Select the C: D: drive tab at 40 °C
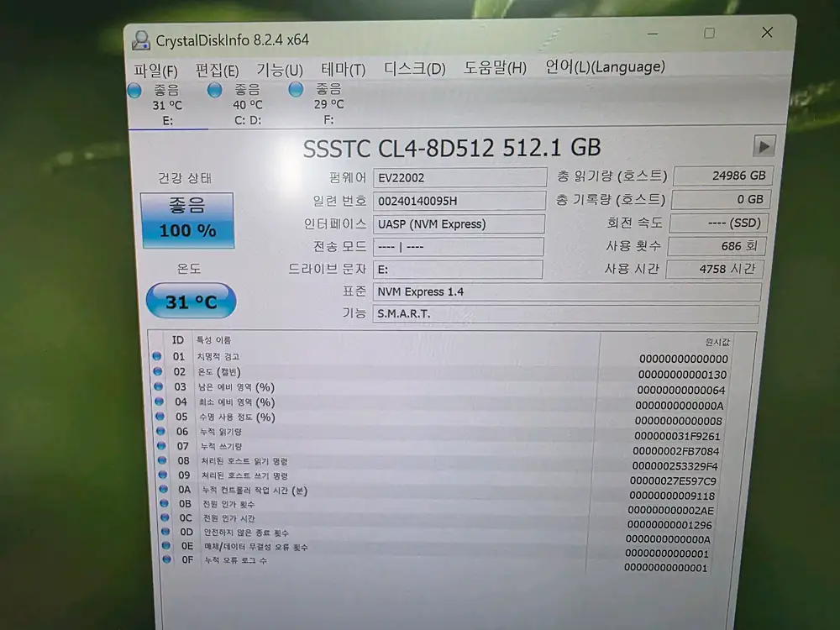Viewport: 840px width, 630px height. [x=248, y=104]
